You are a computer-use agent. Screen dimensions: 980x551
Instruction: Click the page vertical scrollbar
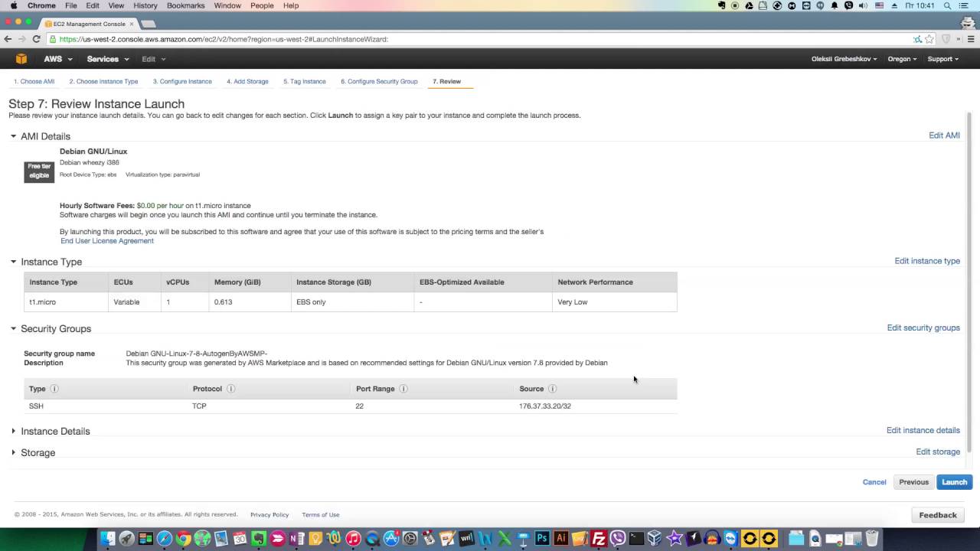tap(969, 283)
